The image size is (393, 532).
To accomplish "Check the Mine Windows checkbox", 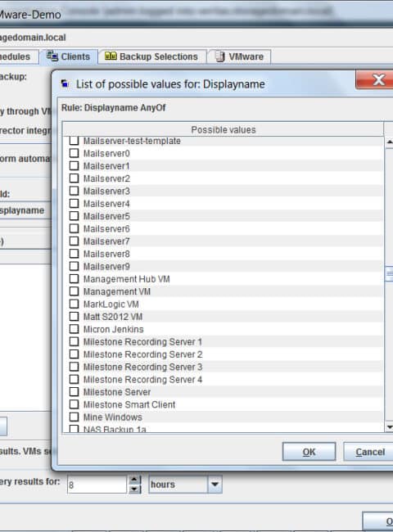I will click(74, 417).
